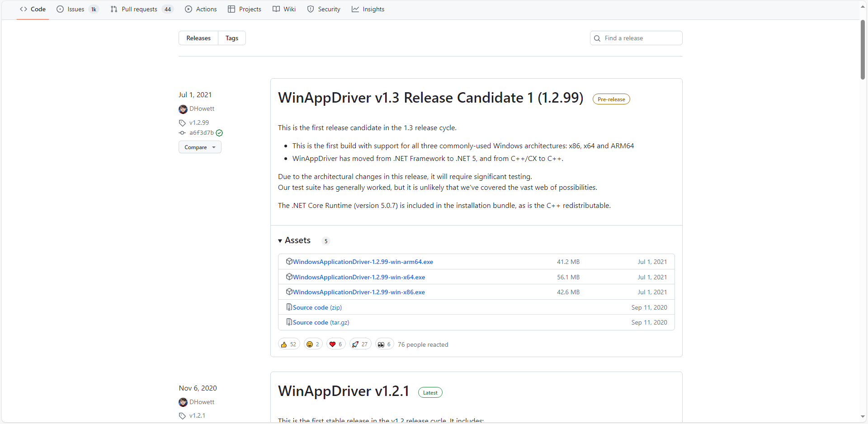Click the pull requests count 44
Viewport: 868px width, 424px height.
click(x=168, y=9)
